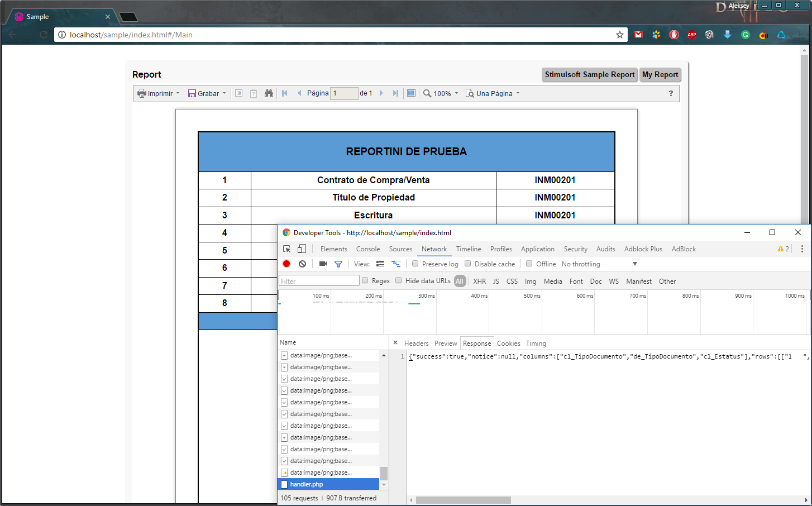Screen dimensions: 812x506
Task: Click the Página number input field
Action: point(344,93)
